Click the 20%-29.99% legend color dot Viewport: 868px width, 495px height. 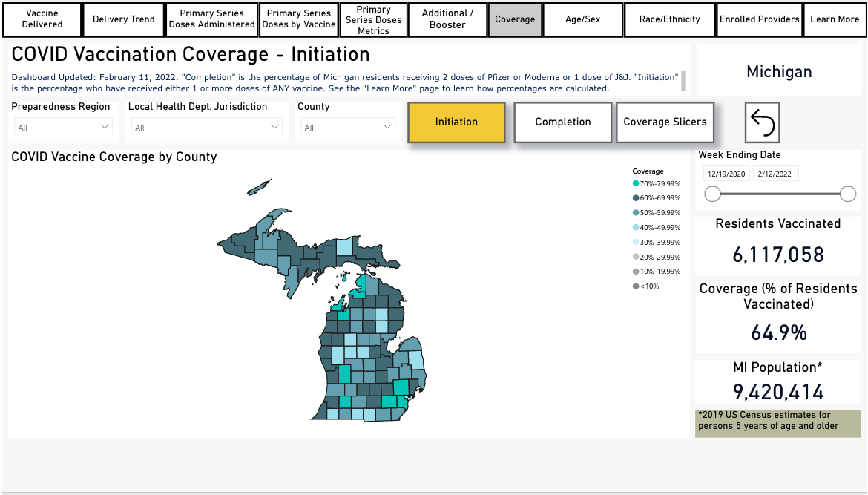pyautogui.click(x=636, y=257)
